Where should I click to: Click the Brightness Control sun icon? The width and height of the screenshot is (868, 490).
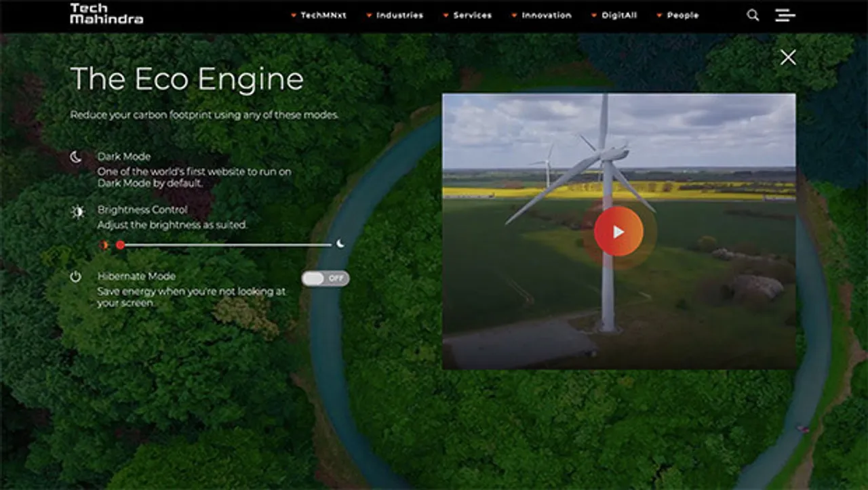click(77, 211)
